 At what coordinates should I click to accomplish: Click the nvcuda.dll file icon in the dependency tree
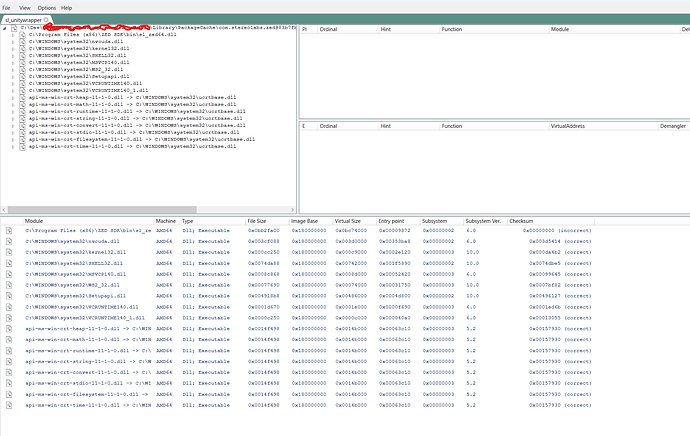(x=22, y=41)
